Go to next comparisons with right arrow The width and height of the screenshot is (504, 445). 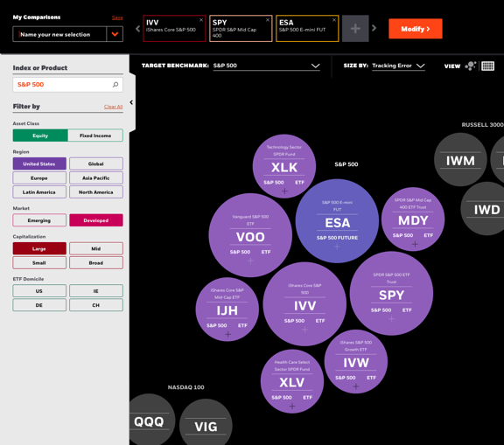pos(374,28)
